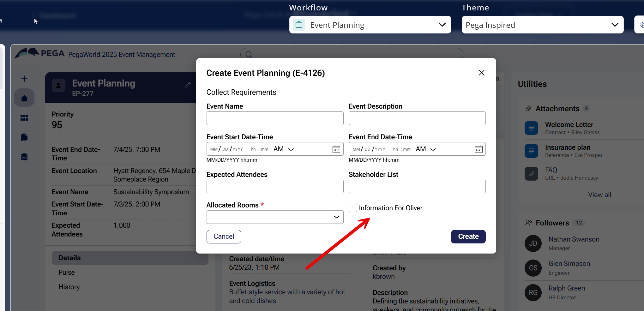This screenshot has height=311, width=644.
Task: Open the home icon in left navigation
Action: 24,98
